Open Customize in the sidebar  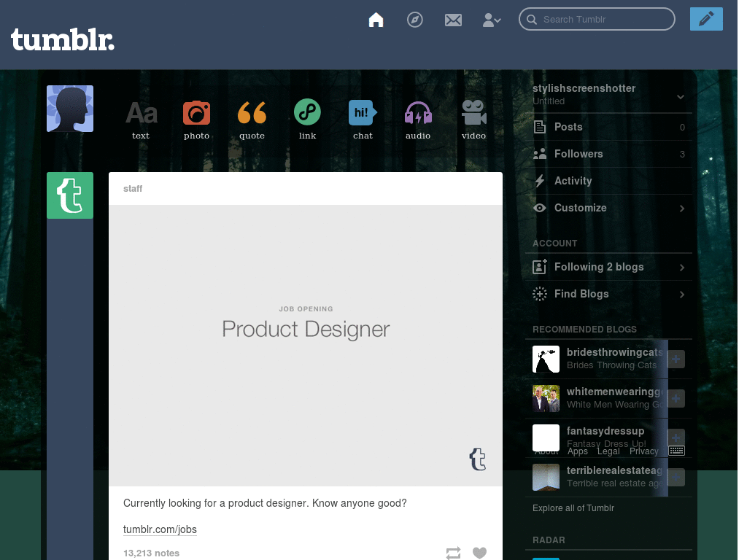[608, 208]
